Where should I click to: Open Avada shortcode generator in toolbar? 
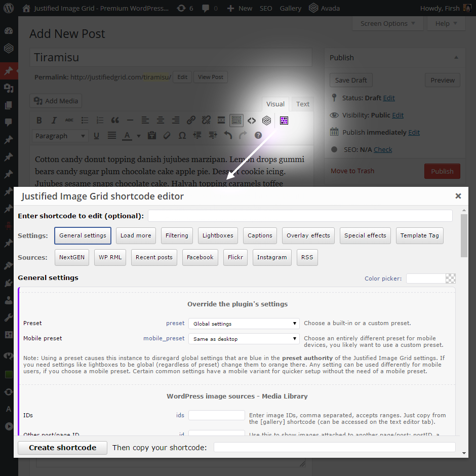266,121
